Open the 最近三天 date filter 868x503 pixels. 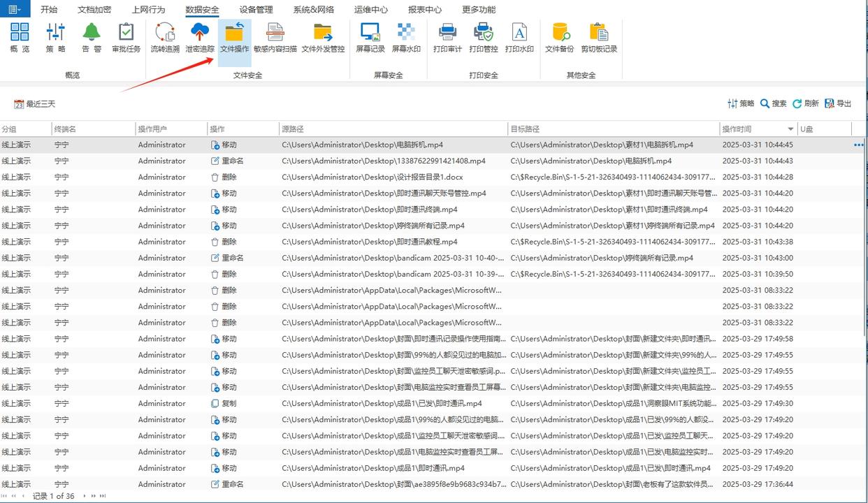coord(35,103)
